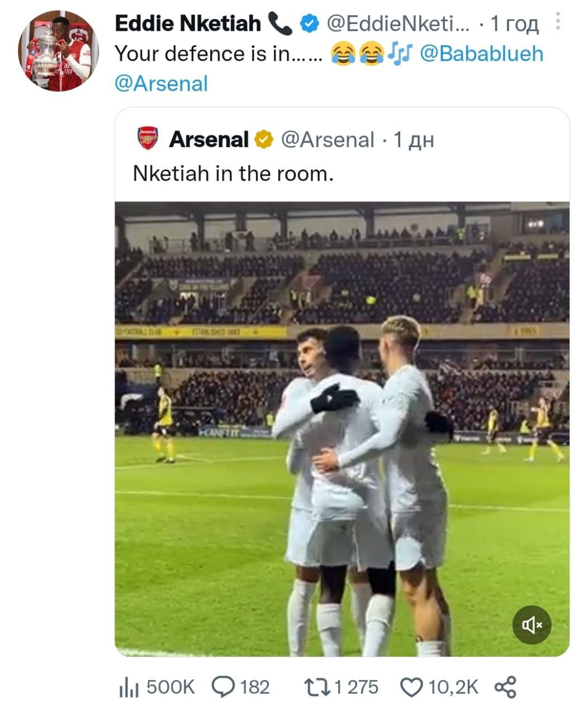588x716 pixels.
Task: Click the "1 год" tweet timestamp
Action: click(x=514, y=23)
